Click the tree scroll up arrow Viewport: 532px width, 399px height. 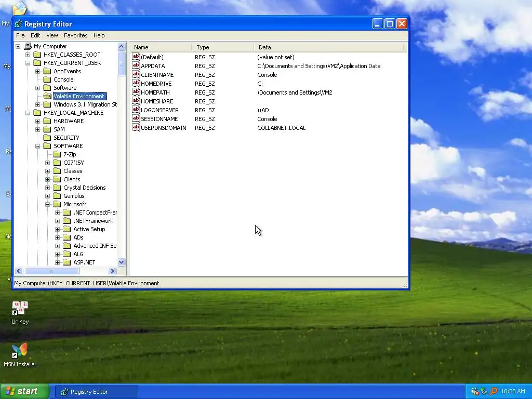(x=122, y=46)
